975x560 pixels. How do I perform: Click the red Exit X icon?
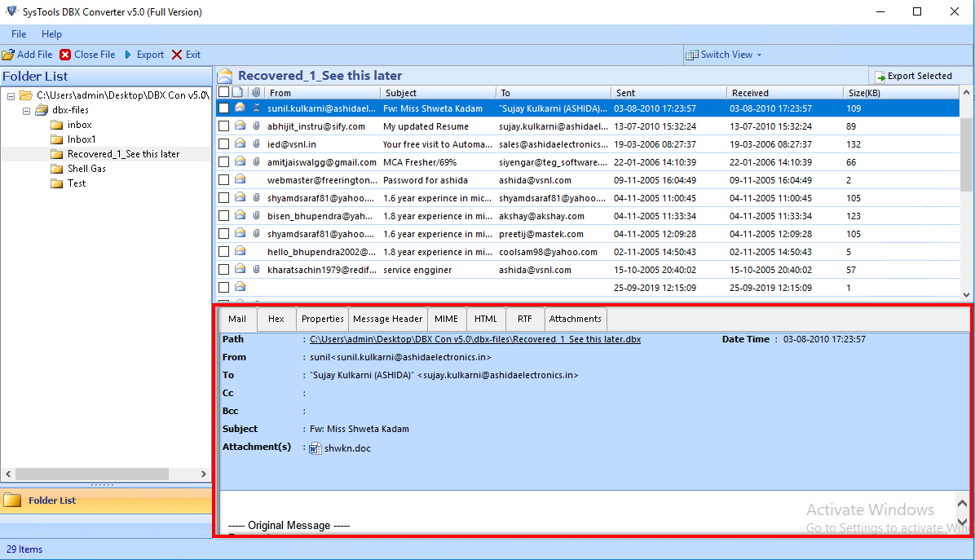[177, 55]
